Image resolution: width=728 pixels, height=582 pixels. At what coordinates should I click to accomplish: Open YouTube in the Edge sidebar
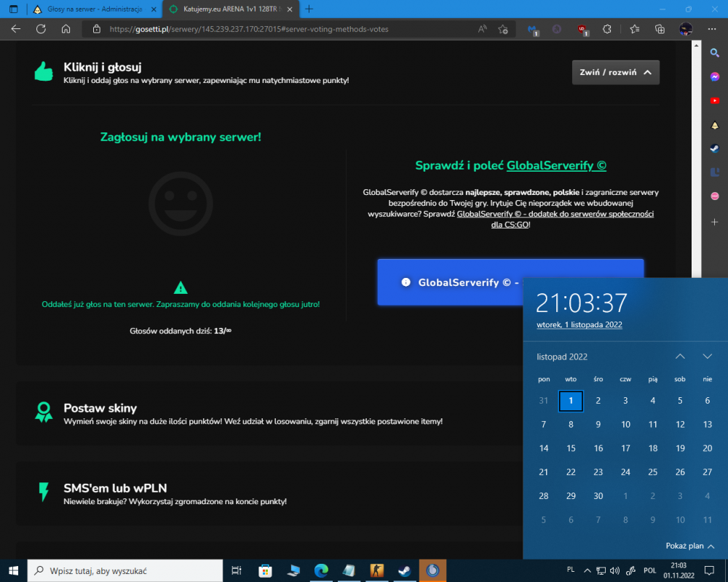pos(715,100)
